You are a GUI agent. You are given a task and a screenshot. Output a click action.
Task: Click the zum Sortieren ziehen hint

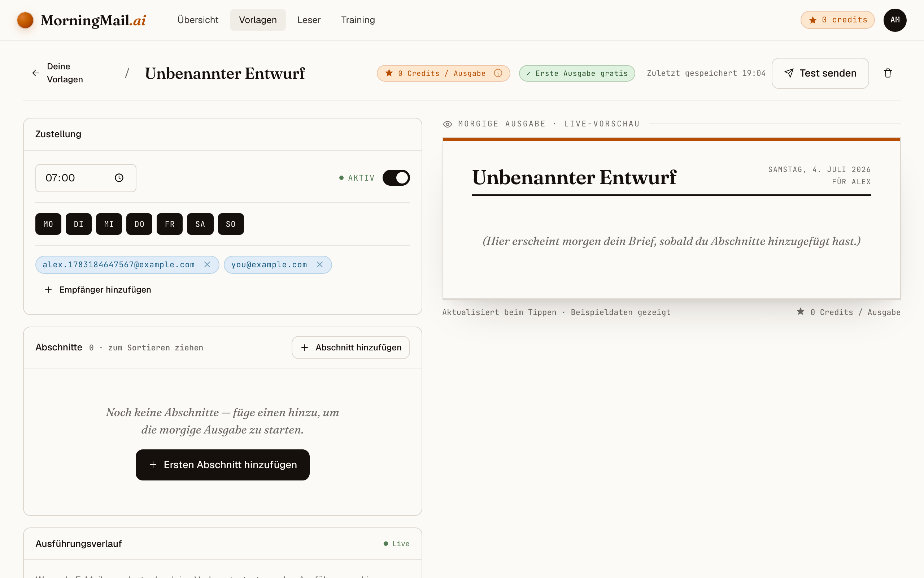click(156, 348)
